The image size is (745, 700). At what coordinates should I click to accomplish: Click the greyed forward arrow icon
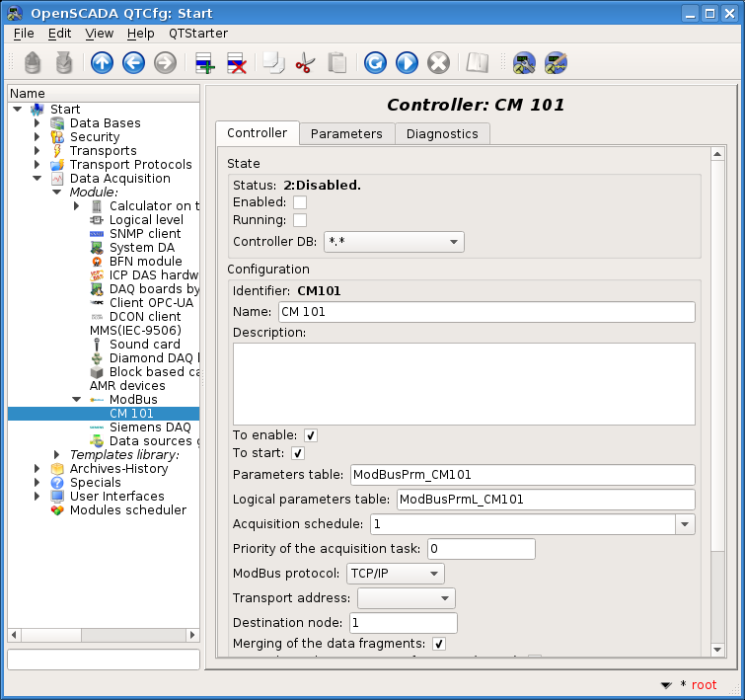(x=166, y=63)
